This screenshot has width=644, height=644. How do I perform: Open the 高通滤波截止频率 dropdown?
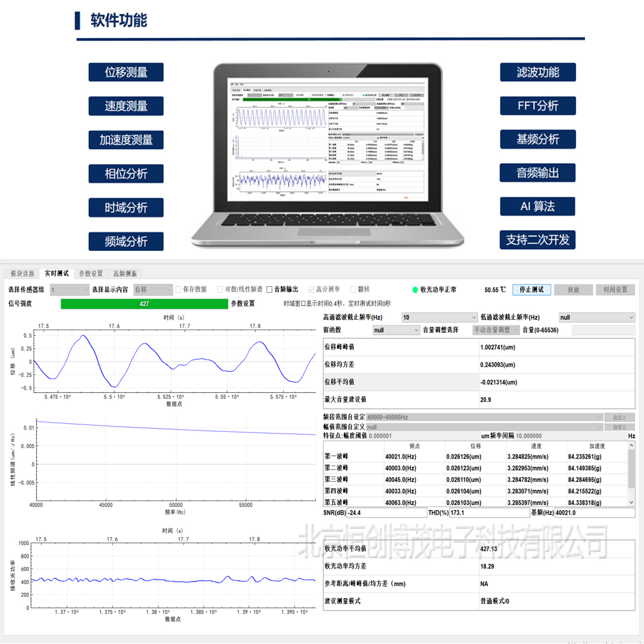click(x=439, y=318)
